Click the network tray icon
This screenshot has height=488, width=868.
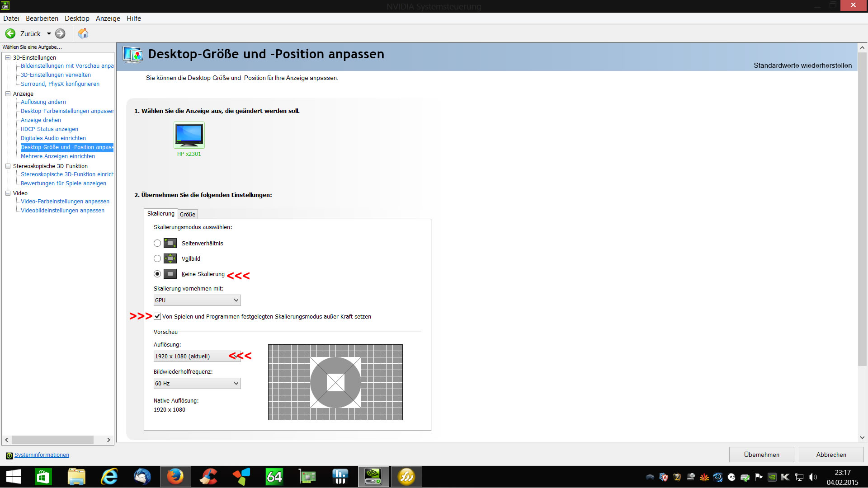799,477
